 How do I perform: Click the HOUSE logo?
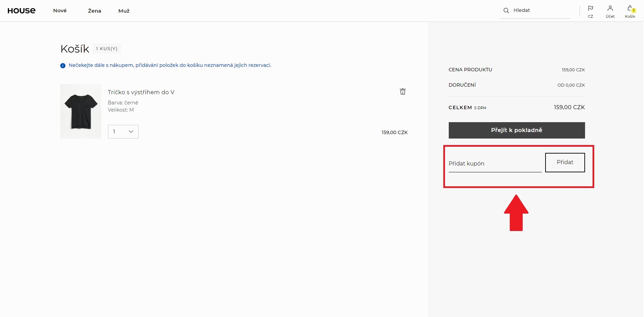pos(21,11)
